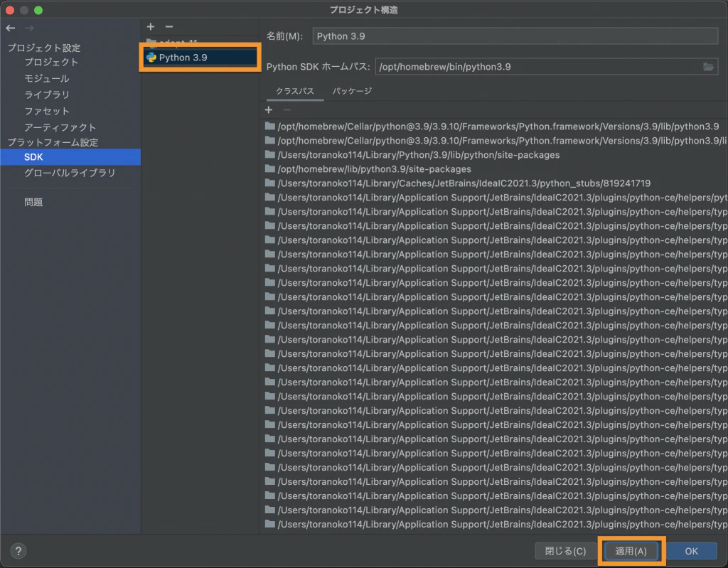Viewport: 728px width, 568px height.
Task: Add a classpath entry with plus
Action: [x=268, y=109]
